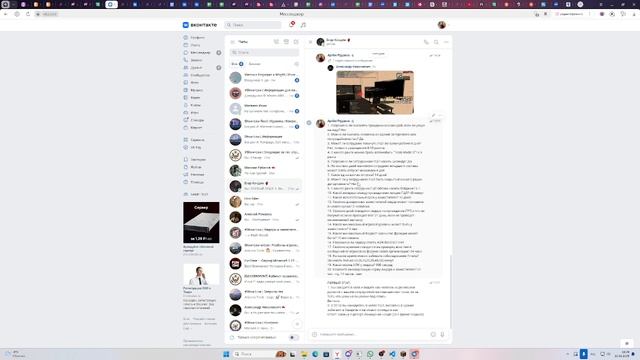640x360 pixels.
Task: Open Music in the left sidebar
Action: tap(194, 90)
